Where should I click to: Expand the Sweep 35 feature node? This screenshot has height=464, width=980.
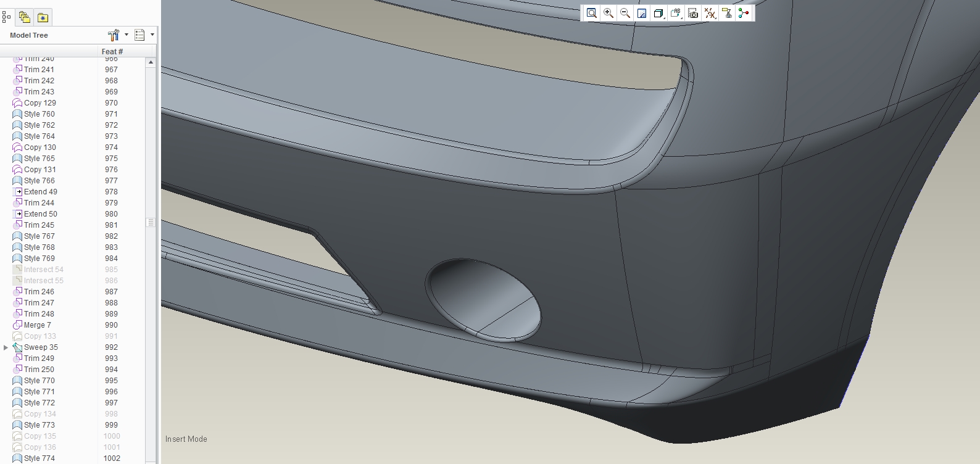[6, 347]
